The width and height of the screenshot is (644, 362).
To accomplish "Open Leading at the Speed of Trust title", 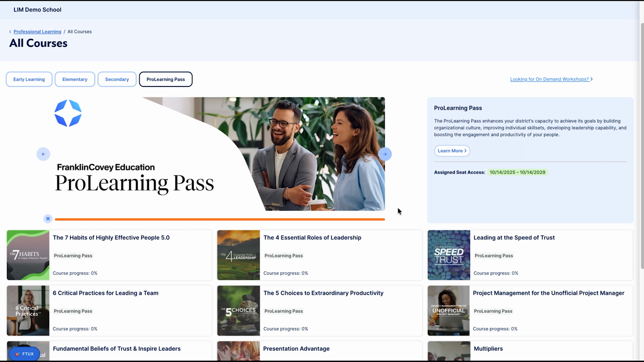I will [x=514, y=238].
